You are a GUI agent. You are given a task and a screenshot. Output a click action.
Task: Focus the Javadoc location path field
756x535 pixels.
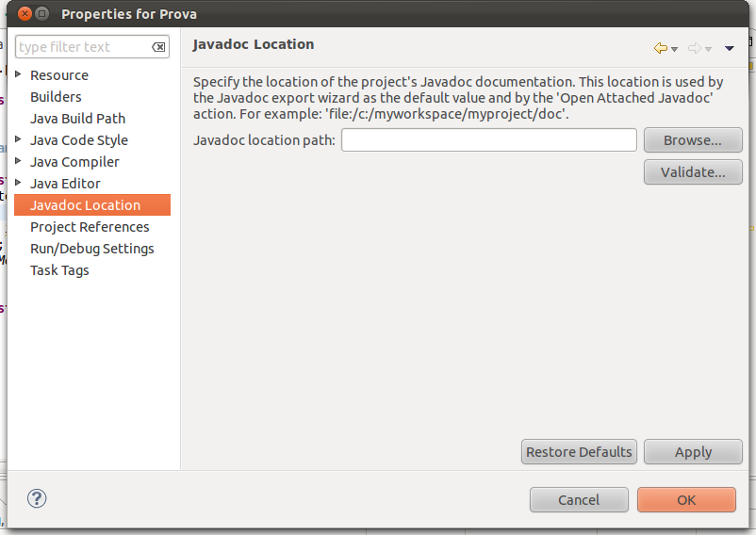click(x=489, y=140)
